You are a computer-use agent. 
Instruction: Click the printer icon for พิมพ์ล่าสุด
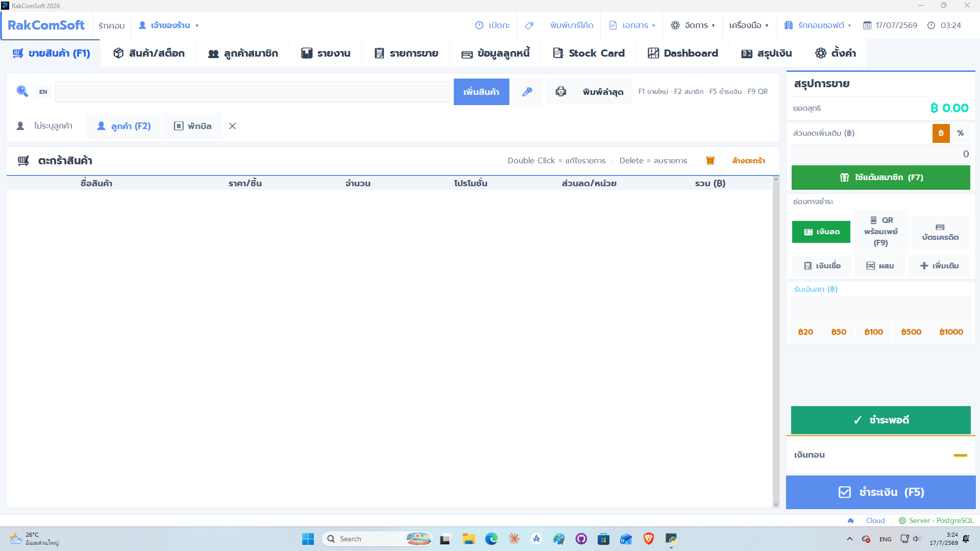click(561, 92)
